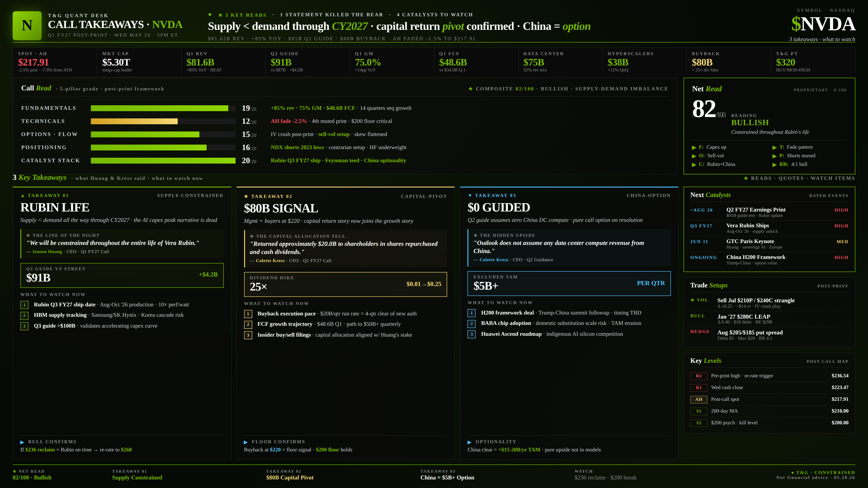Viewport: 868px width, 488px height.
Task: Click number 1 box beside H200 framework deal
Action: 471,313
